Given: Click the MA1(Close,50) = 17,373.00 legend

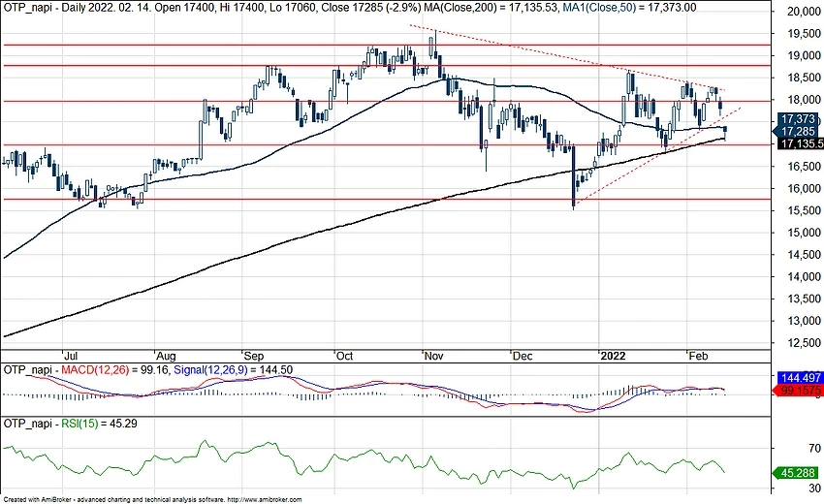Looking at the screenshot, I should [628, 8].
